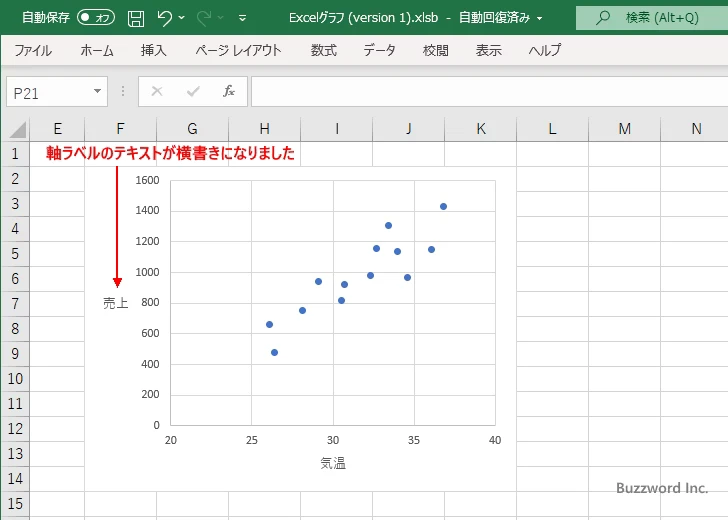This screenshot has width=728, height=520.
Task: Select column K header
Action: pyautogui.click(x=481, y=129)
